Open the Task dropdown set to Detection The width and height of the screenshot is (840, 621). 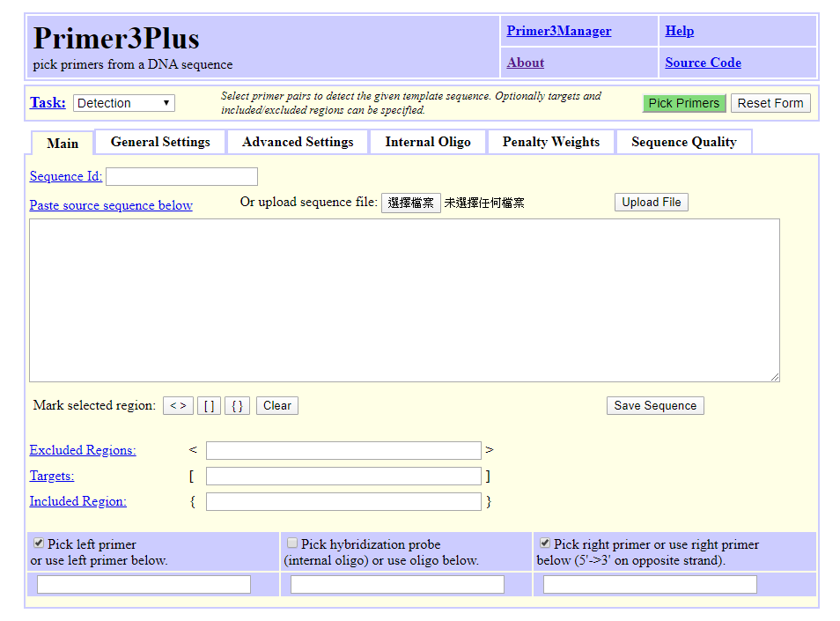[124, 103]
